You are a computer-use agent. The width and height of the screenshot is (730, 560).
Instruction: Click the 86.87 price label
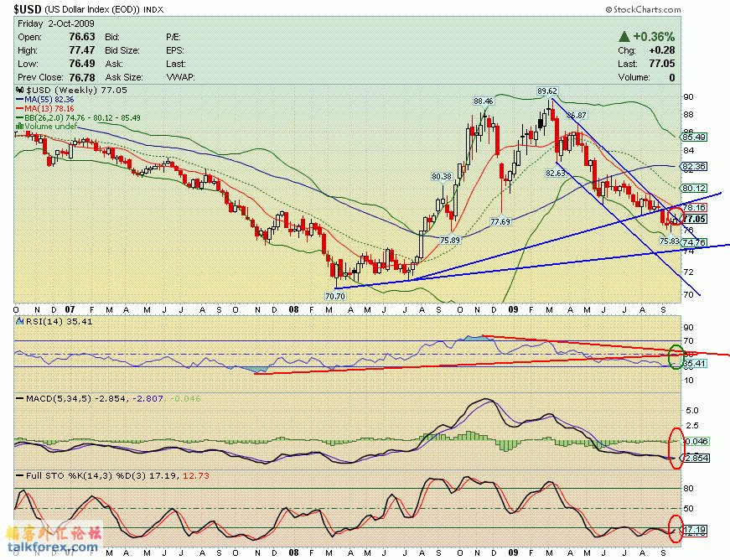point(577,115)
